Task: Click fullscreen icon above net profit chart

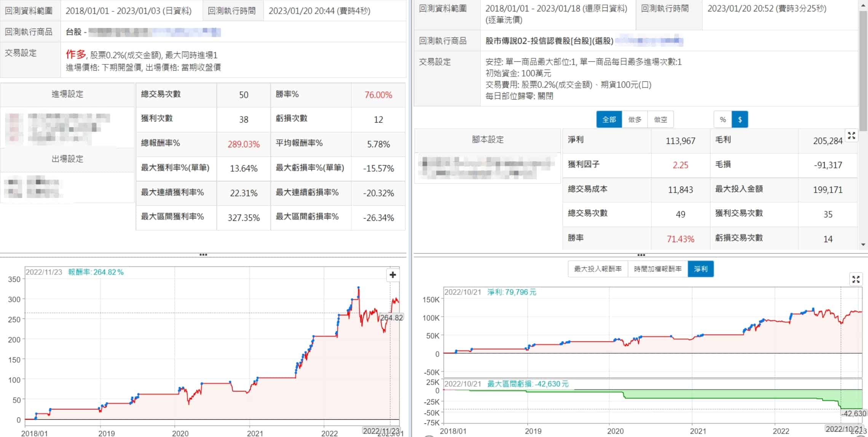Action: click(856, 279)
